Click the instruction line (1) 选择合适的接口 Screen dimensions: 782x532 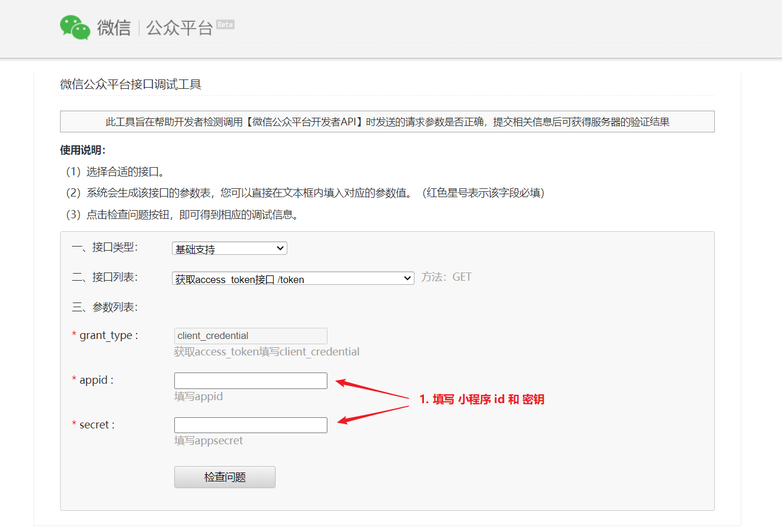[x=115, y=172]
